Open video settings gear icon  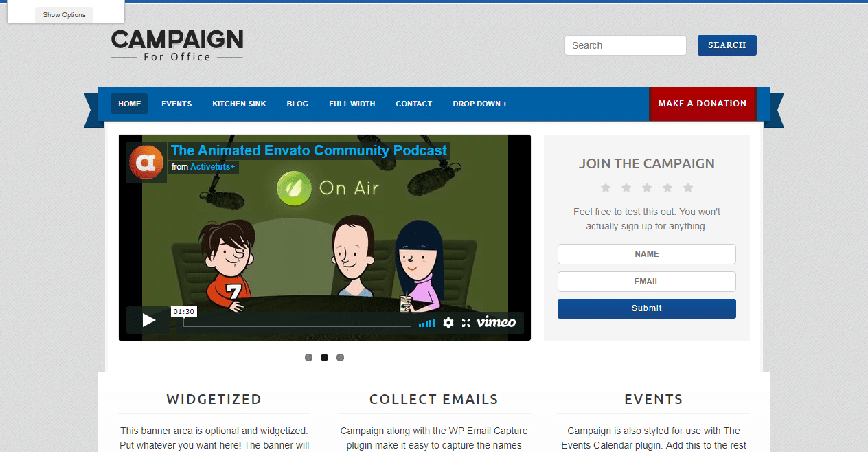[448, 323]
